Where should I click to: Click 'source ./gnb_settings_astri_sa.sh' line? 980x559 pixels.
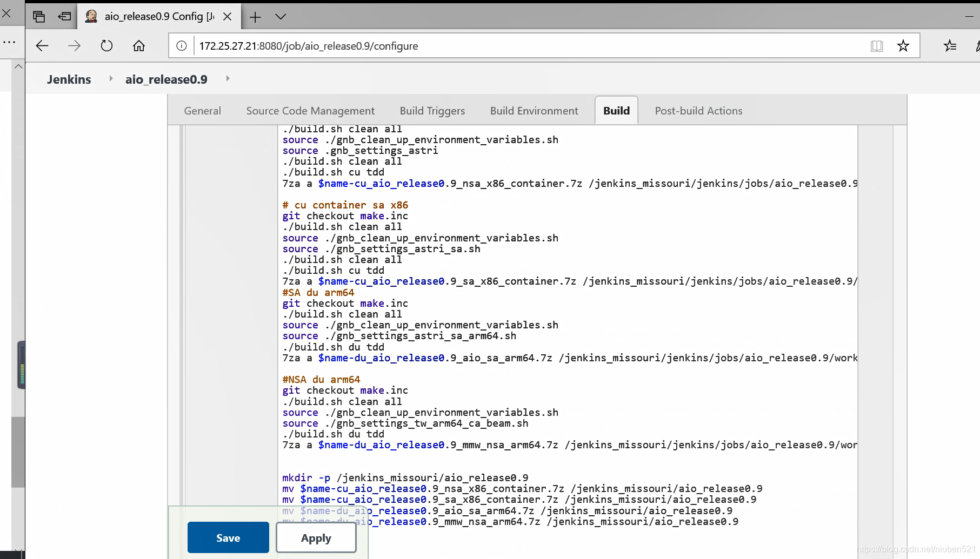381,249
